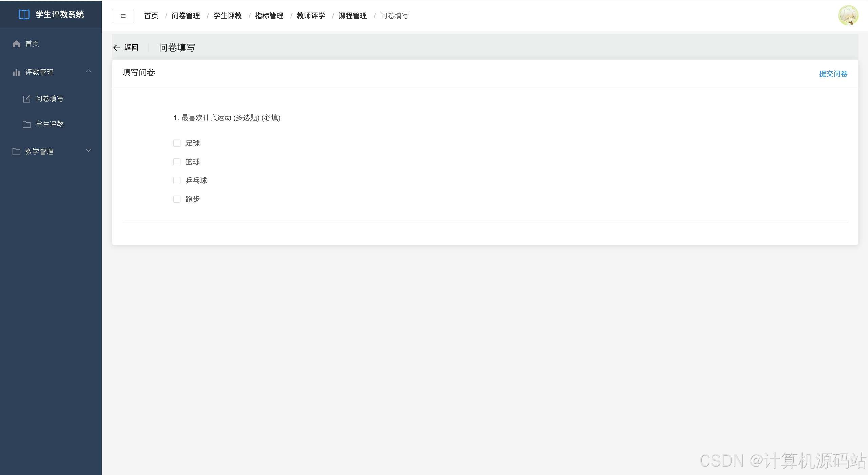The image size is (868, 475).
Task: Click the folder icon beside 学生评教
Action: tap(26, 124)
